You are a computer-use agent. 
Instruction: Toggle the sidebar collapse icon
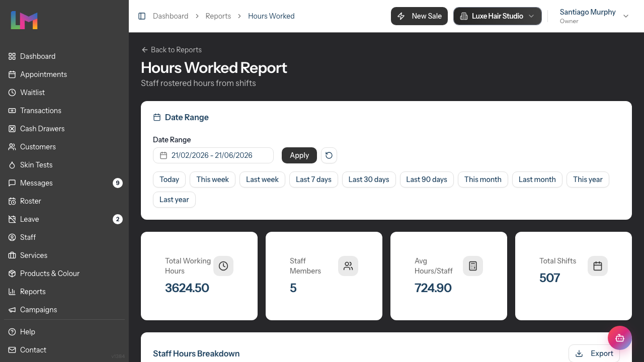click(x=142, y=16)
